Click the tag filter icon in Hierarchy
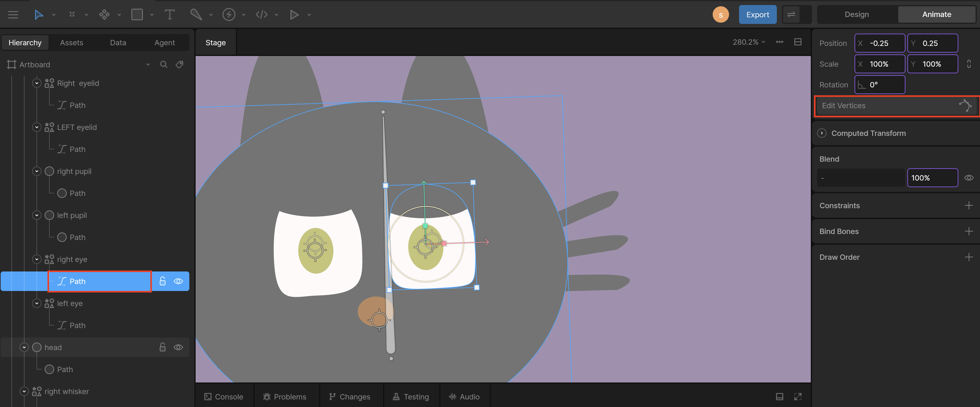The width and height of the screenshot is (980, 407). pos(180,64)
